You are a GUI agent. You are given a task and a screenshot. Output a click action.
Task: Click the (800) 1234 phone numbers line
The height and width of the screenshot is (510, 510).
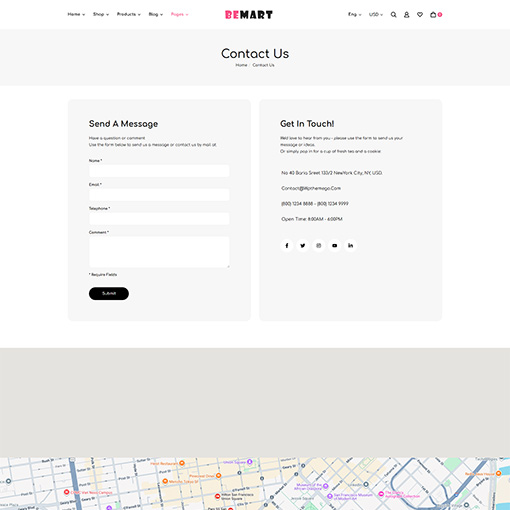click(x=315, y=204)
